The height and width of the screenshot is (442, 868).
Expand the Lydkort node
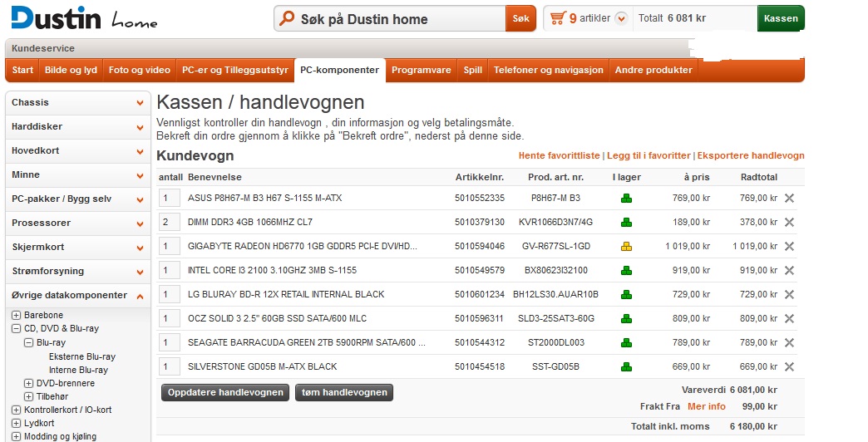click(17, 423)
